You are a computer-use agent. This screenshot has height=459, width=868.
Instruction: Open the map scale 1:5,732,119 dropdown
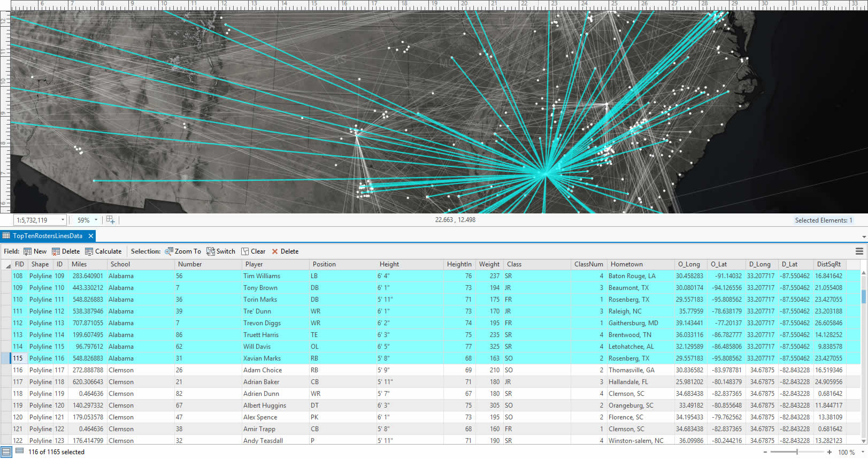pos(63,220)
